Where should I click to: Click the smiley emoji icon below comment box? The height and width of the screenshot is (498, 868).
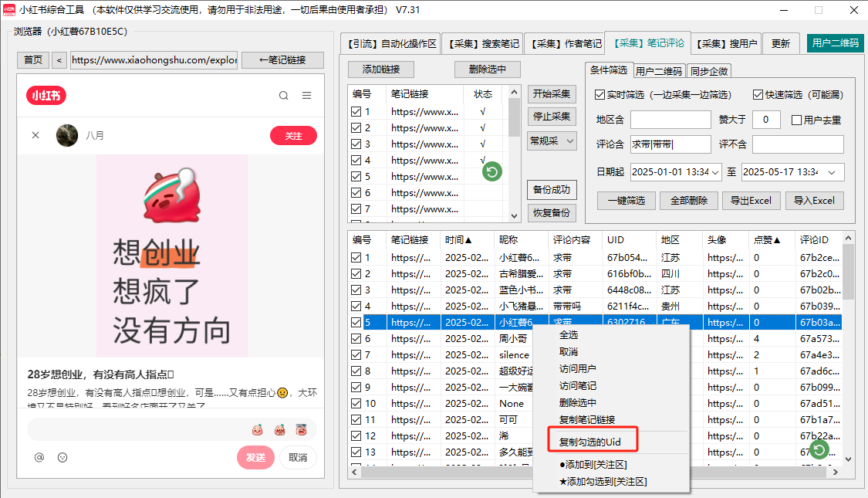(62, 457)
